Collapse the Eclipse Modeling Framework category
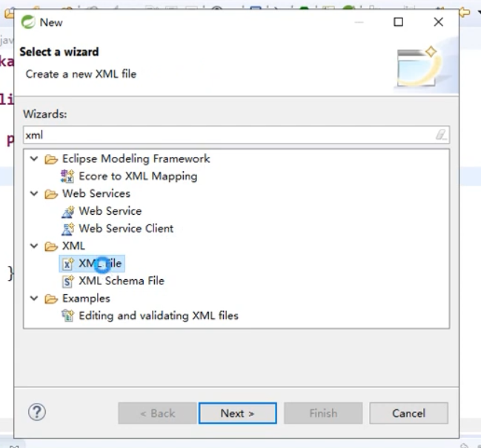 34,158
